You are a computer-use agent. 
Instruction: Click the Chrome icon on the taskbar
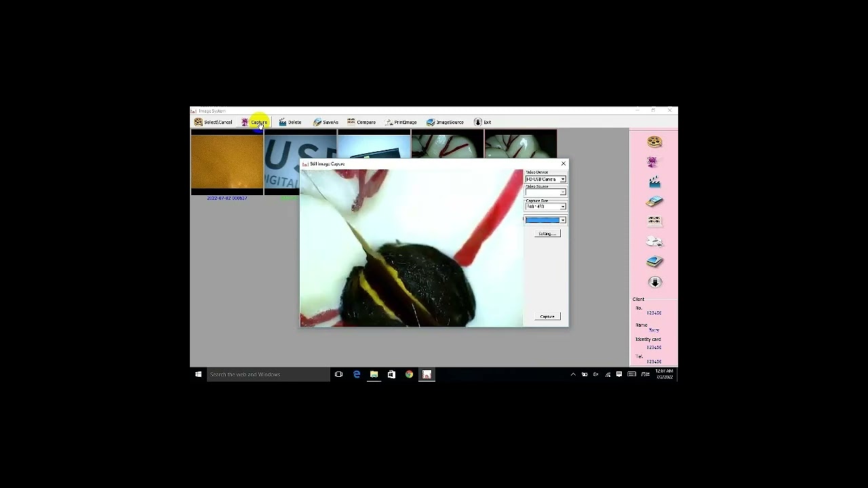pos(409,374)
